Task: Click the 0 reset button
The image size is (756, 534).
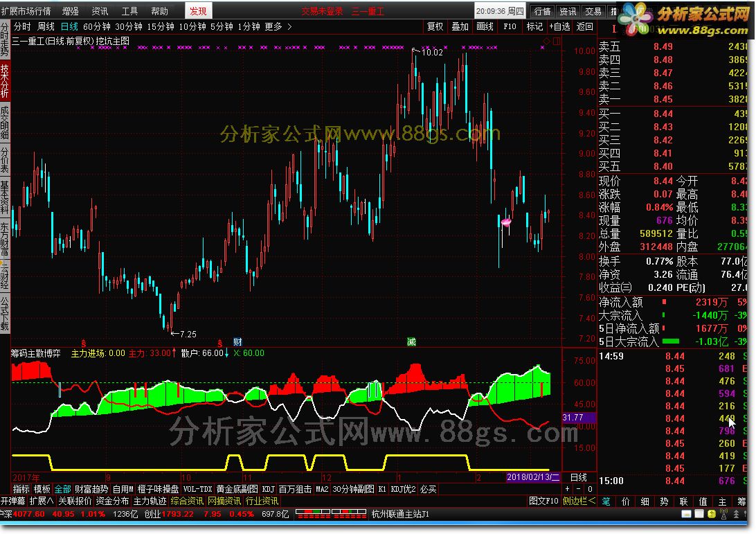Action: click(x=590, y=489)
